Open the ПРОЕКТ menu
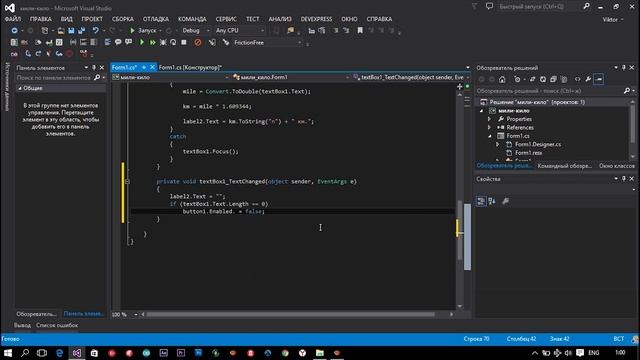 pos(92,19)
